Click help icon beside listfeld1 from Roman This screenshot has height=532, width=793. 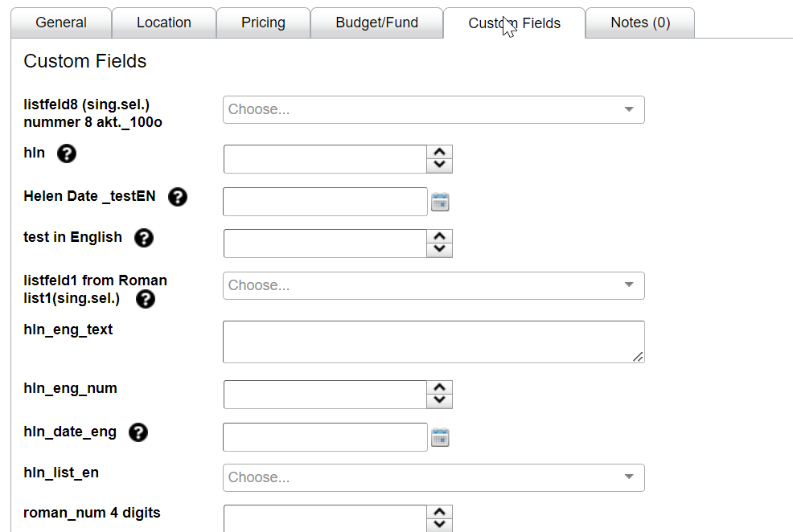[x=146, y=299]
